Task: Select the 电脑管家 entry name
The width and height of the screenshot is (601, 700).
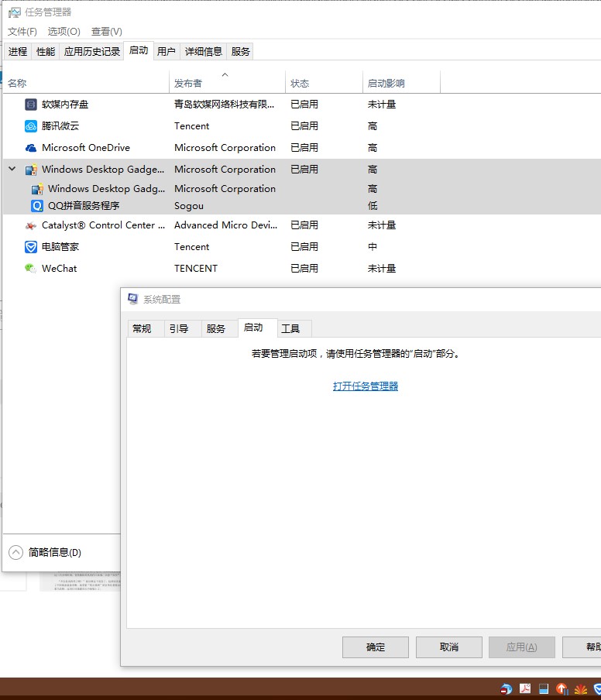Action: tap(60, 247)
